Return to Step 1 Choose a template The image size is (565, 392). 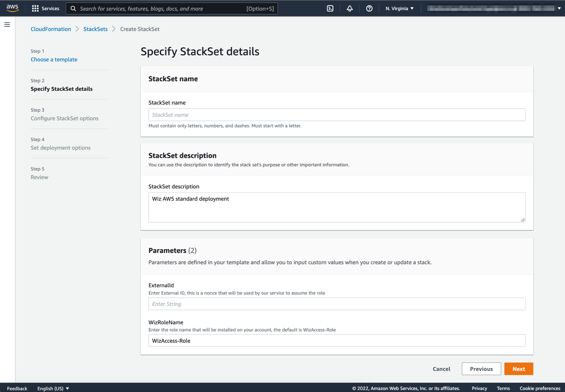54,59
